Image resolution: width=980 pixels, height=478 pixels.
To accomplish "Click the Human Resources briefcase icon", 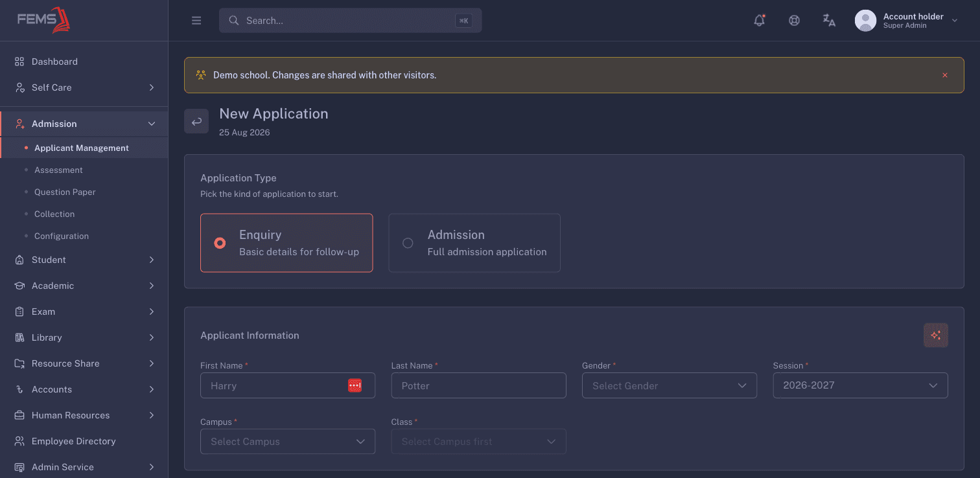I will [x=19, y=415].
